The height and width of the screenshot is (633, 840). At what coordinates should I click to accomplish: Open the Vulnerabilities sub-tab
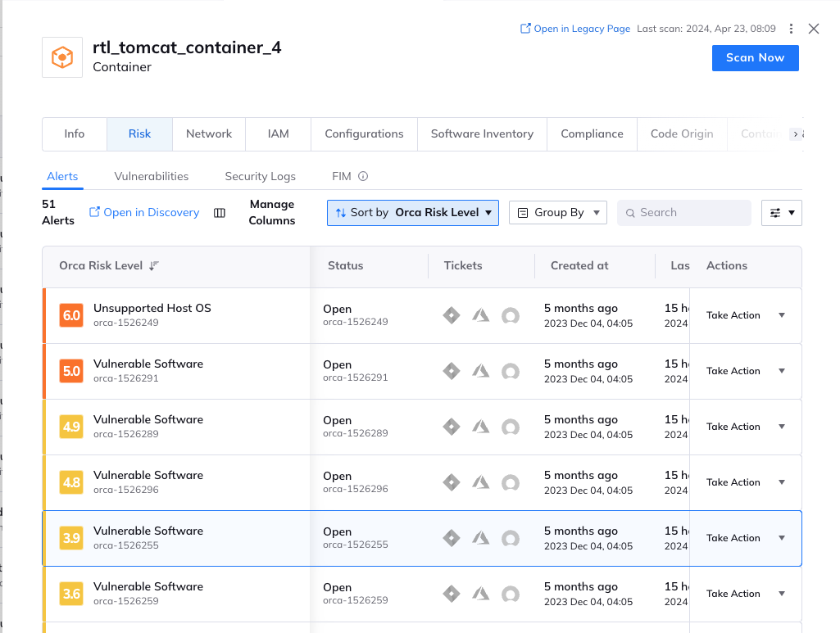[x=152, y=176]
